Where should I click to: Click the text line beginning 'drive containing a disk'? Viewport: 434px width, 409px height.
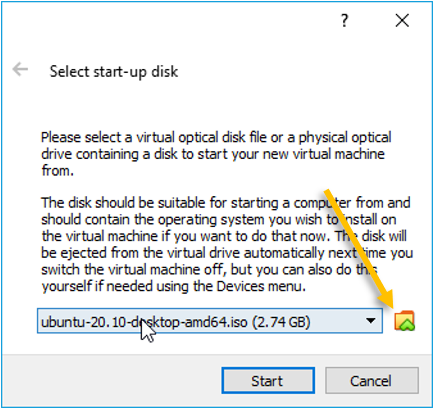point(213,154)
